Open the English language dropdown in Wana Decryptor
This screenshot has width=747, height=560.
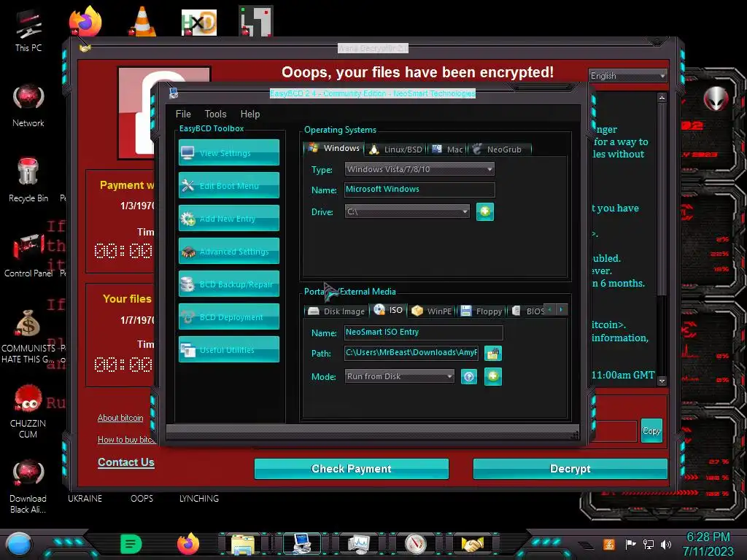tap(627, 76)
